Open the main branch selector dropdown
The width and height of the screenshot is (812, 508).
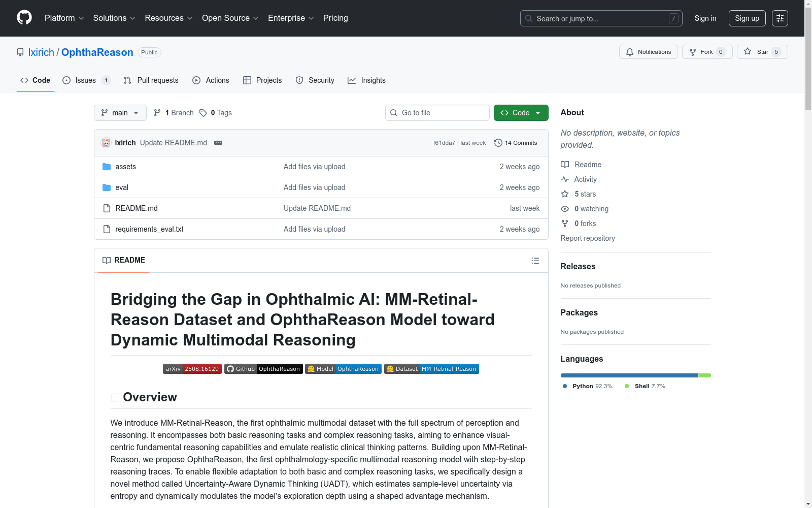(x=120, y=113)
